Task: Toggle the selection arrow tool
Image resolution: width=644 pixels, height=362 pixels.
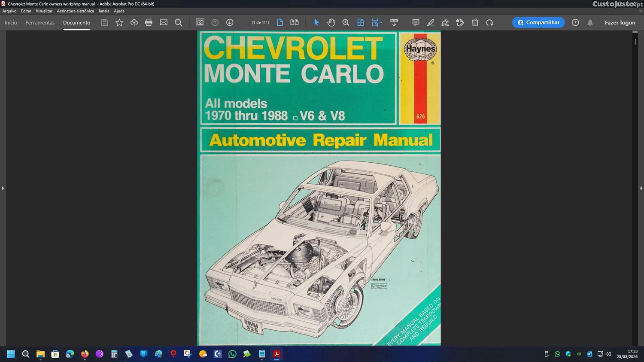Action: pos(316,22)
